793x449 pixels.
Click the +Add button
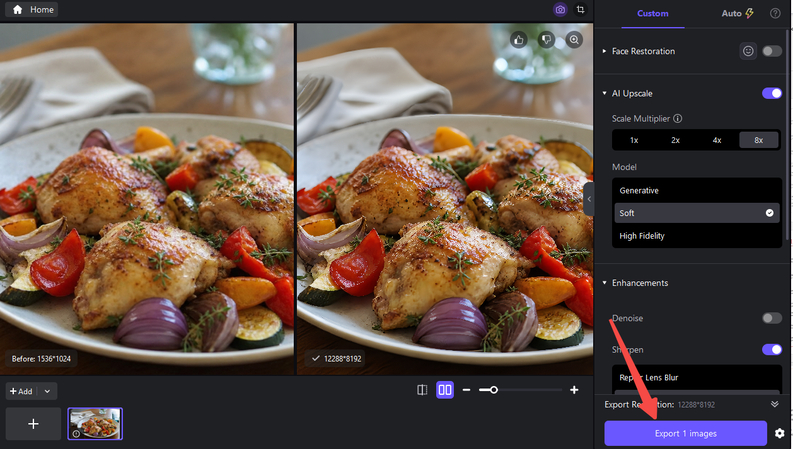click(21, 391)
